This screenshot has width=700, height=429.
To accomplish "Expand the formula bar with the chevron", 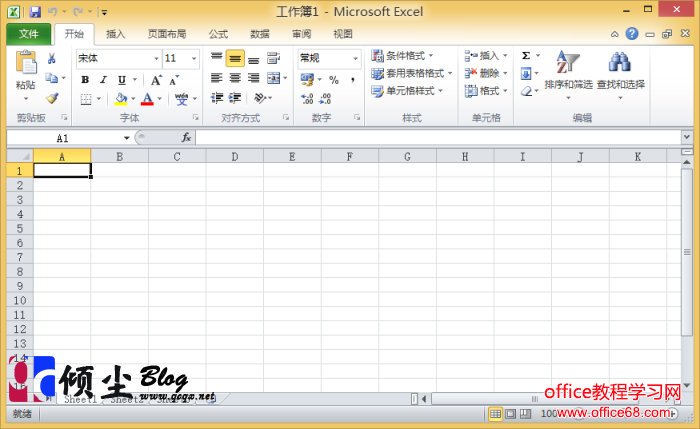I will coord(687,137).
